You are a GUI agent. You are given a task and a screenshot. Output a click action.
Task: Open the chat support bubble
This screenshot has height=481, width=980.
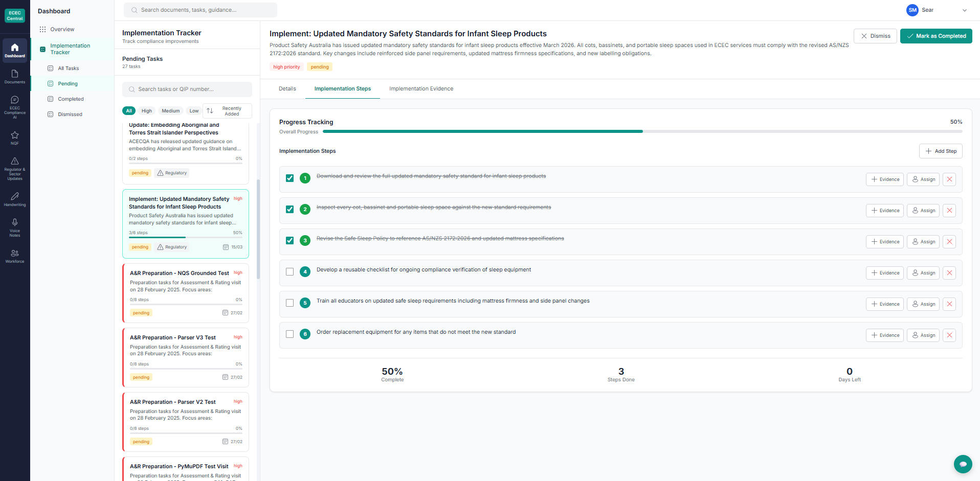click(x=963, y=464)
